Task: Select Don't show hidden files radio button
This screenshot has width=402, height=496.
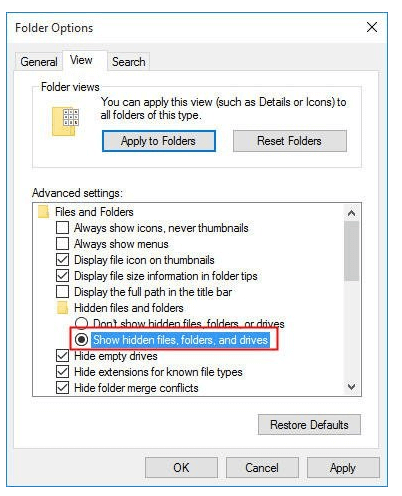Action: (81, 323)
